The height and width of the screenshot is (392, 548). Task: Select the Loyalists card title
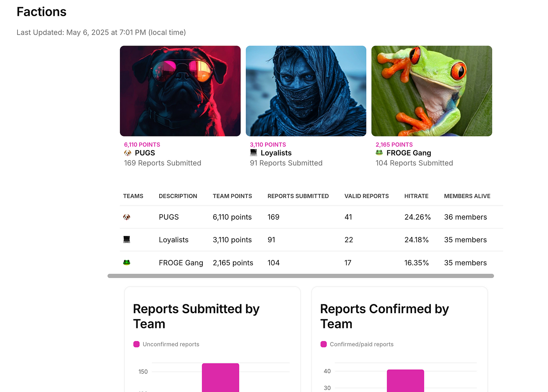click(276, 153)
